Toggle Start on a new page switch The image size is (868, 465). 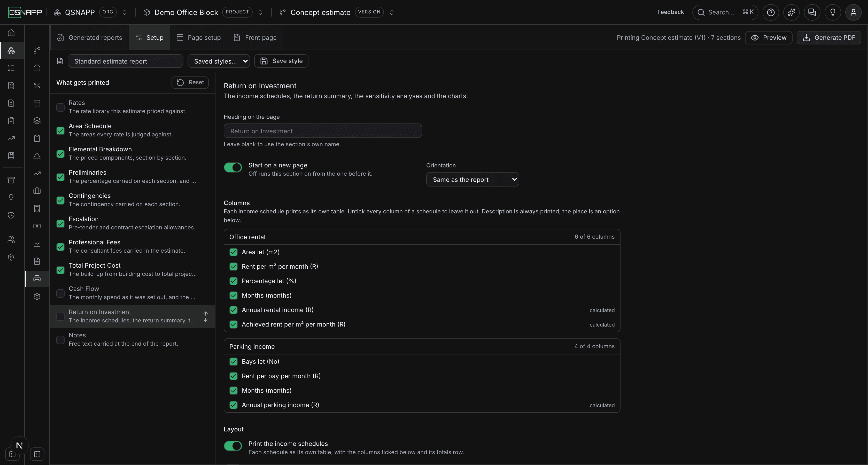(233, 167)
